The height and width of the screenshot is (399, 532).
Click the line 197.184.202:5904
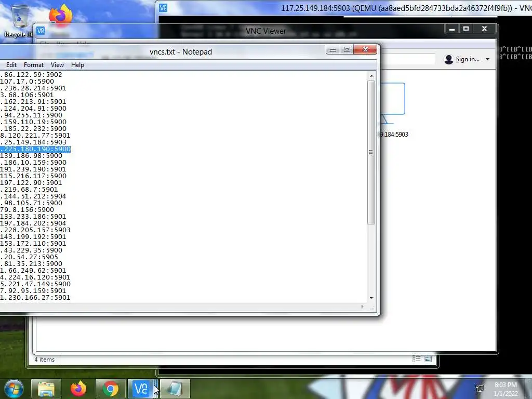(x=33, y=223)
